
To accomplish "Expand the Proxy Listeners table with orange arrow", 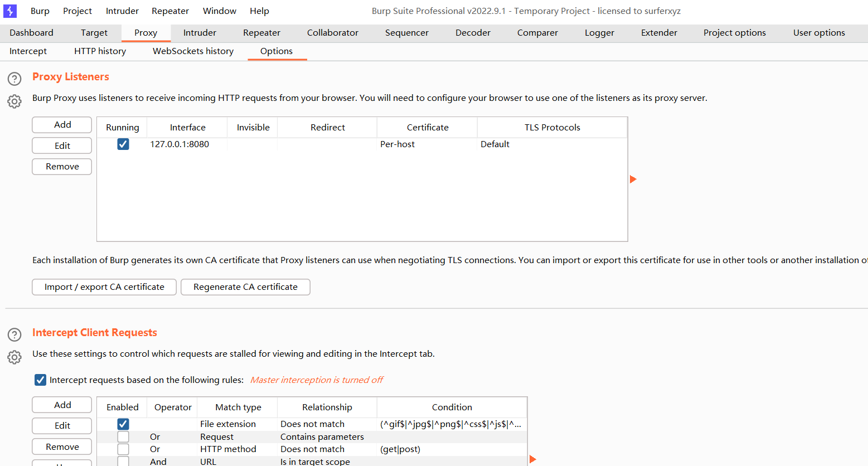I will tap(633, 179).
